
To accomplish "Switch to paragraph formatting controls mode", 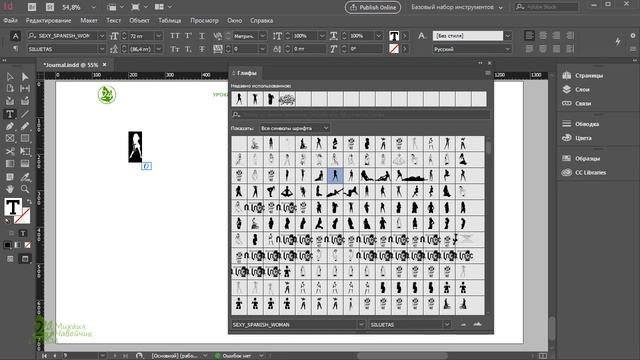I will [x=15, y=49].
